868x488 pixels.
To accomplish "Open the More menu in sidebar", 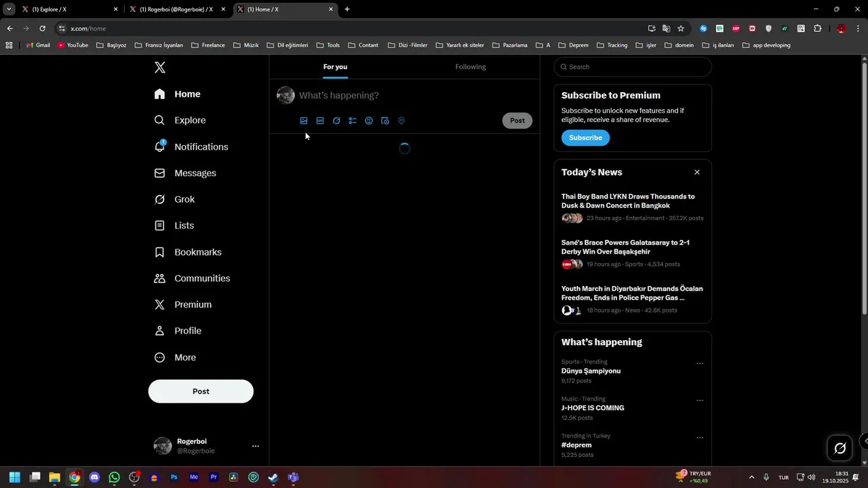I will (x=175, y=357).
